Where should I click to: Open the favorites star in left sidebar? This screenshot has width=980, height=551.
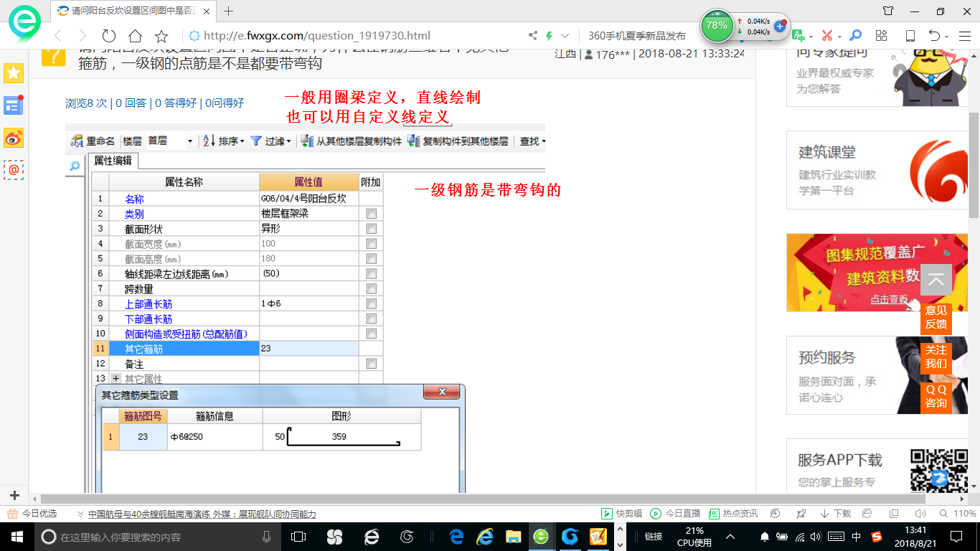pos(14,72)
